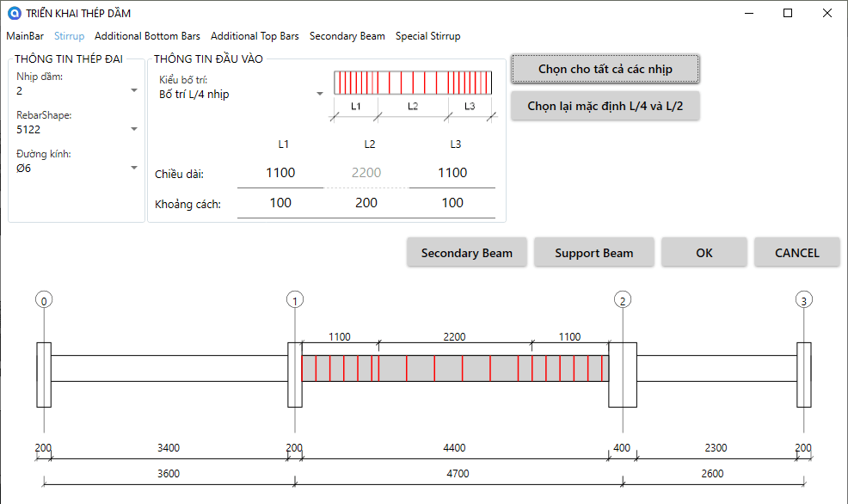Click the L1 Khoảng cách field 100
Image resolution: width=848 pixels, height=504 pixels.
[x=280, y=203]
